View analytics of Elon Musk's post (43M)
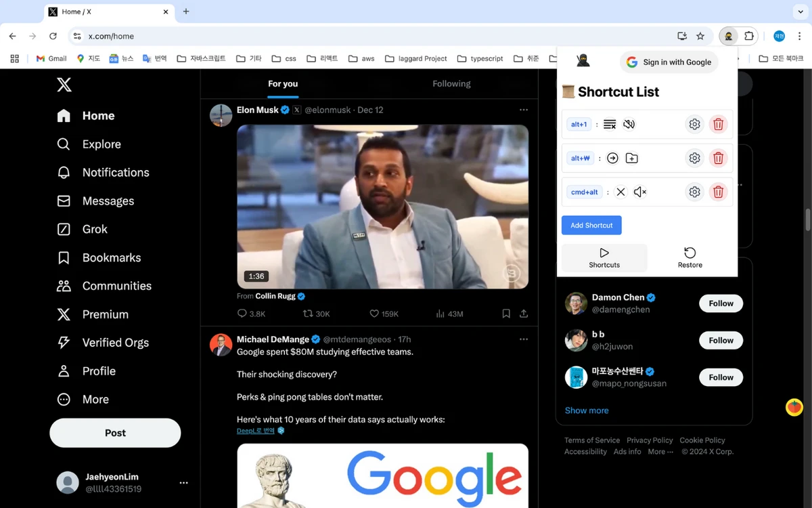Viewport: 812px width, 508px height. point(449,314)
